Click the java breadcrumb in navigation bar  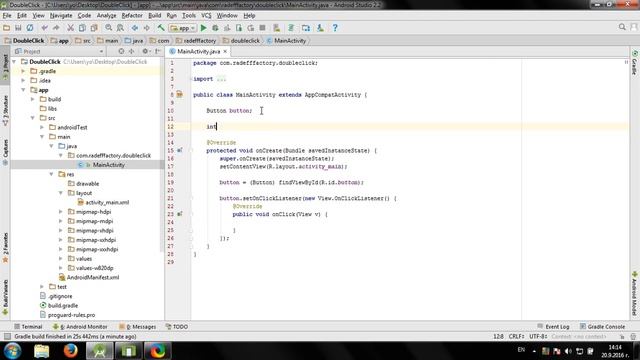[x=134, y=41]
